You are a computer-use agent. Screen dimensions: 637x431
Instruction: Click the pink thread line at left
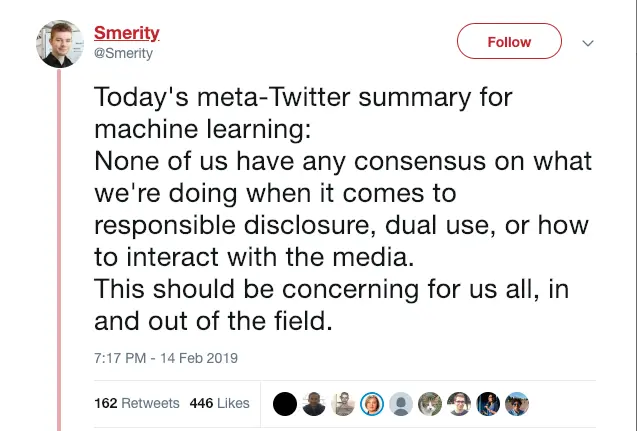coord(60,250)
